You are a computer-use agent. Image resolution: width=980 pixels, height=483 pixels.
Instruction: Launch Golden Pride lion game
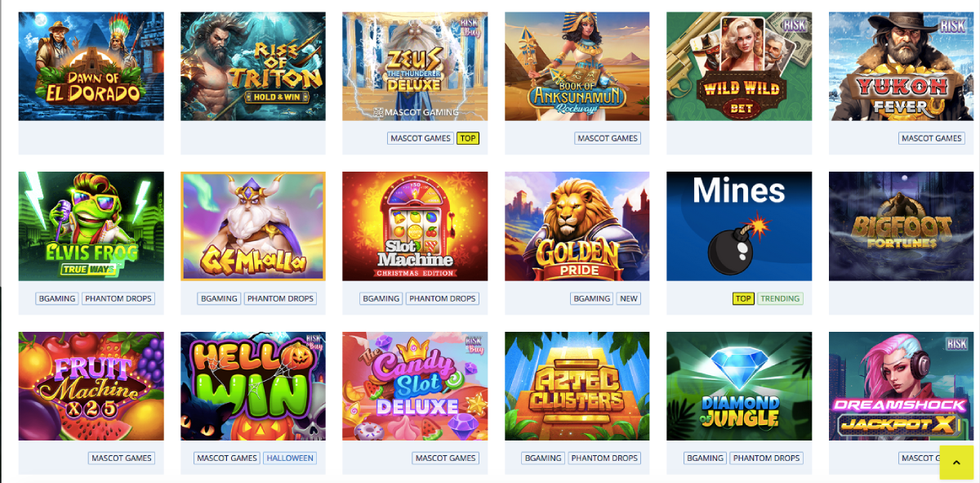click(x=577, y=226)
